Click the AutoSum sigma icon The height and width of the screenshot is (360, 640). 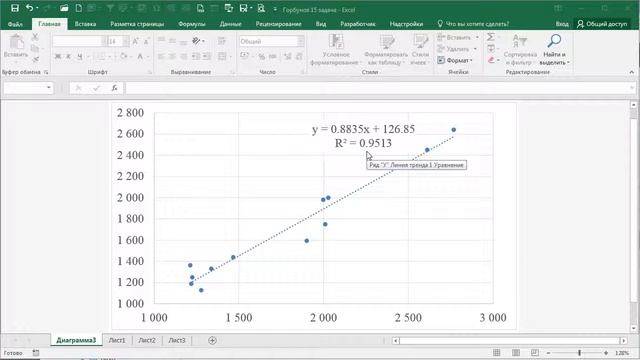coord(491,38)
